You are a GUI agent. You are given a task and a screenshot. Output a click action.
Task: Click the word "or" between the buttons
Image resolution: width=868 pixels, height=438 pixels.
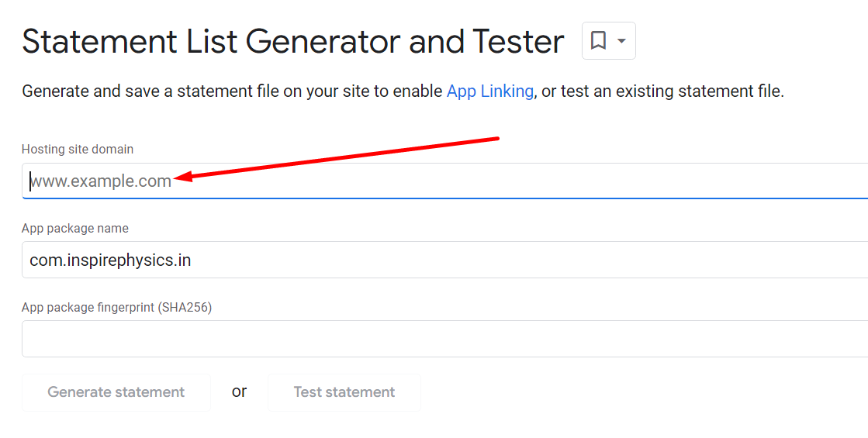[239, 391]
